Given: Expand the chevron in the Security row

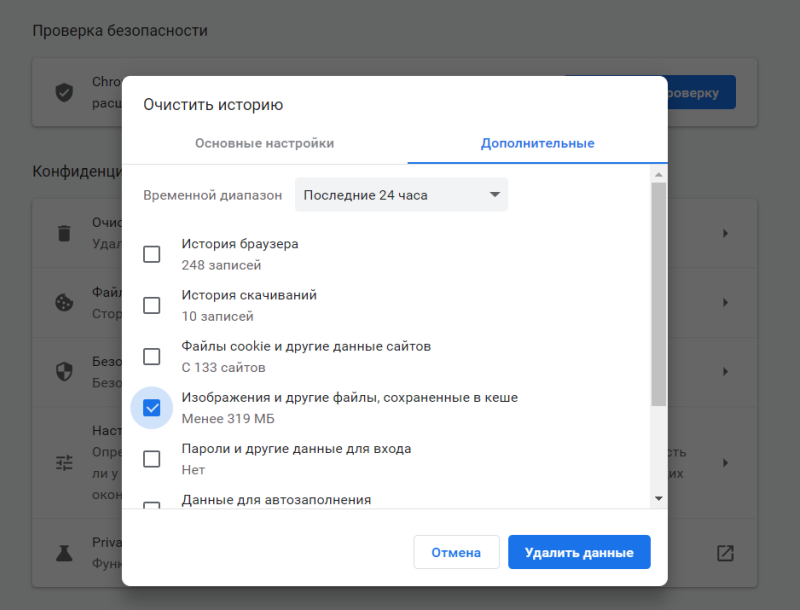Looking at the screenshot, I should 725,370.
